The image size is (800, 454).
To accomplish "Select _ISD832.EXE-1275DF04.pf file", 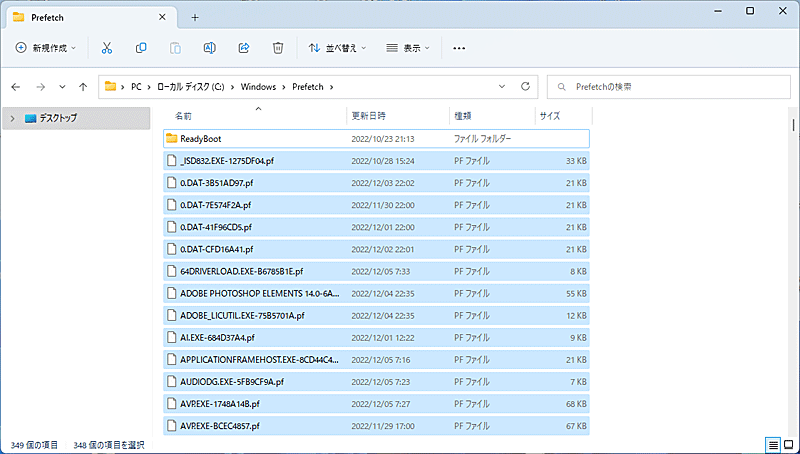I will coord(377,161).
